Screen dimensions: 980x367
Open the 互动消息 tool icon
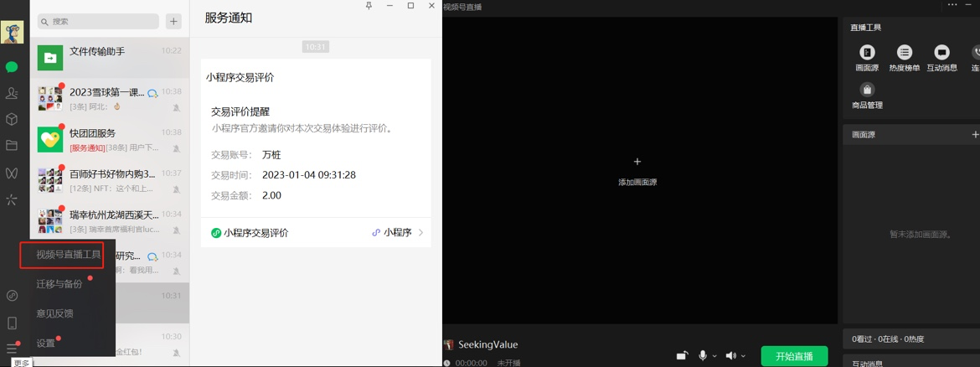(941, 58)
